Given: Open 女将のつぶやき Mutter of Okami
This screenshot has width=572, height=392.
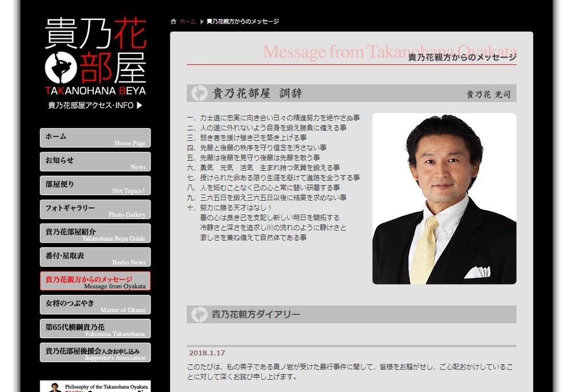Looking at the screenshot, I should pos(95,304).
